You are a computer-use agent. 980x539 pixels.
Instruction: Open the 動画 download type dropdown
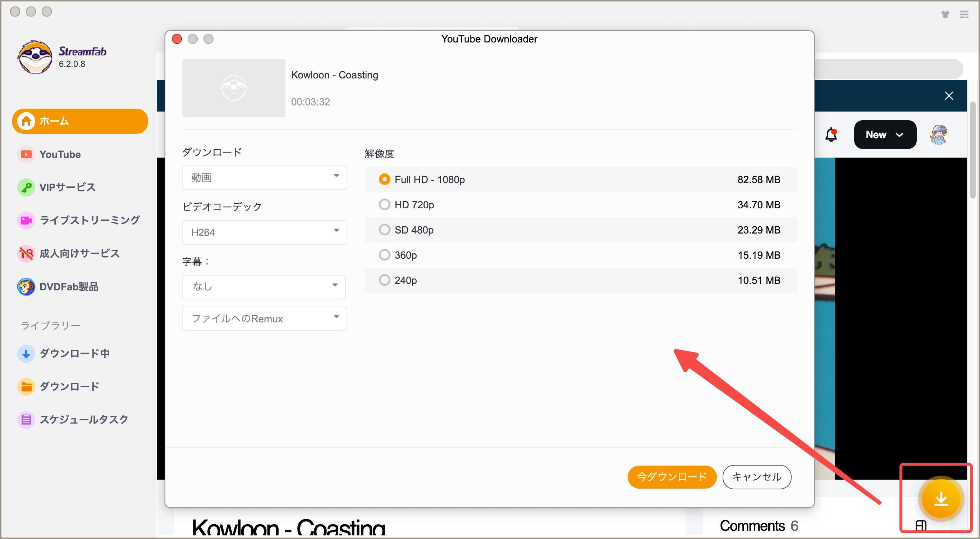coord(264,177)
